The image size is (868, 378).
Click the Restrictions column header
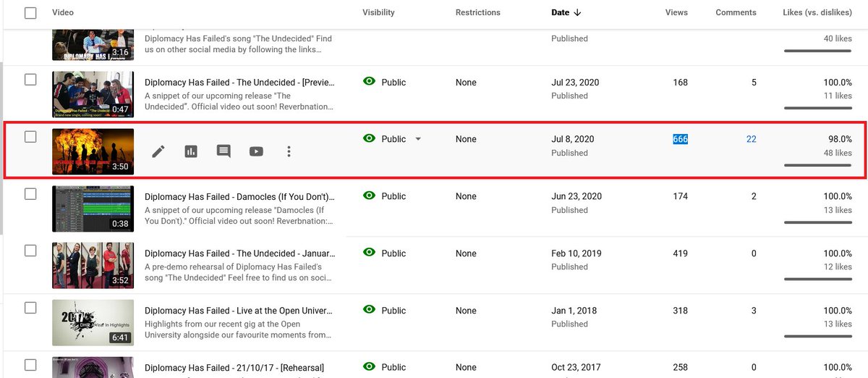(478, 12)
